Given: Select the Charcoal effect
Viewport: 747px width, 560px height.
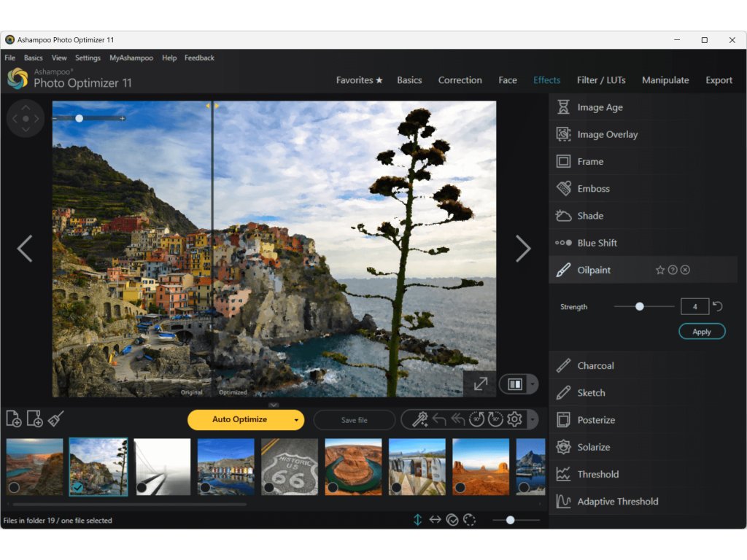Looking at the screenshot, I should (x=595, y=365).
